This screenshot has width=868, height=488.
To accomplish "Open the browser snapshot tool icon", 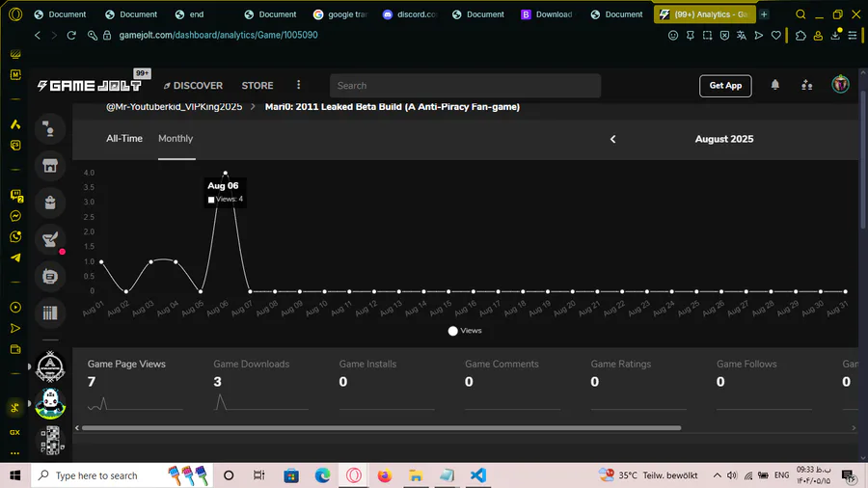I will pyautogui.click(x=707, y=36).
